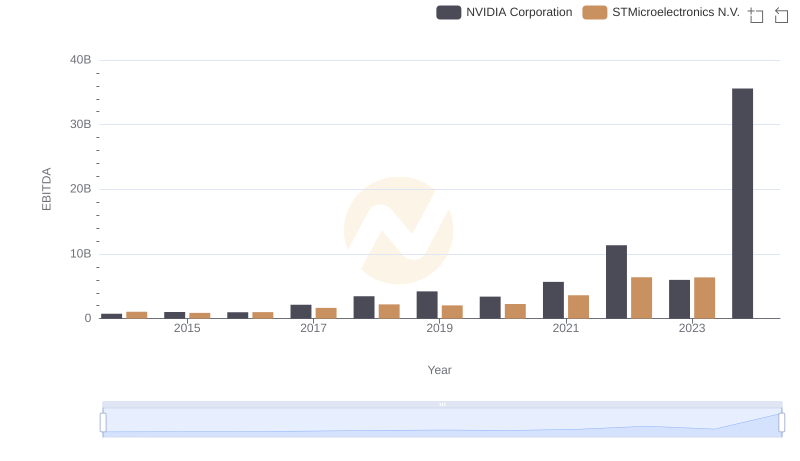Click the NVIDIA Corporation dark legend swatch

point(448,12)
